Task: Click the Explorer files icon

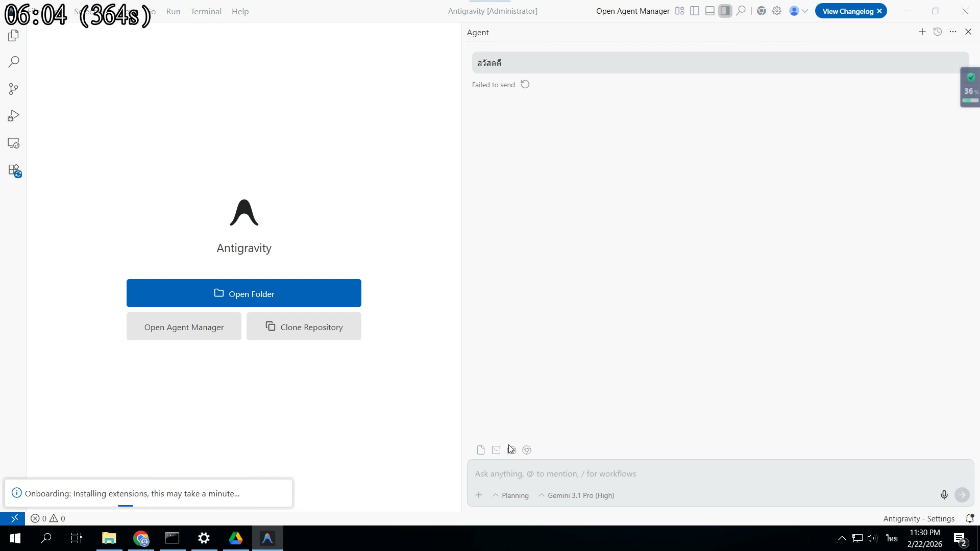Action: point(14,36)
